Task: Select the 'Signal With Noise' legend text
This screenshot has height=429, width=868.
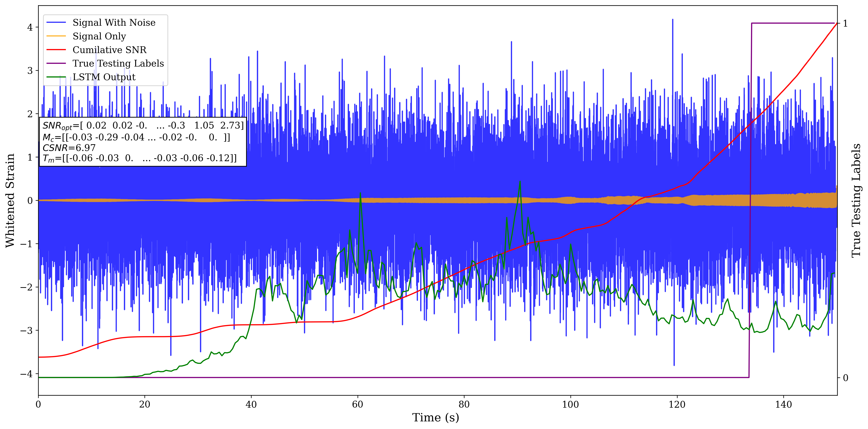Action: [114, 23]
